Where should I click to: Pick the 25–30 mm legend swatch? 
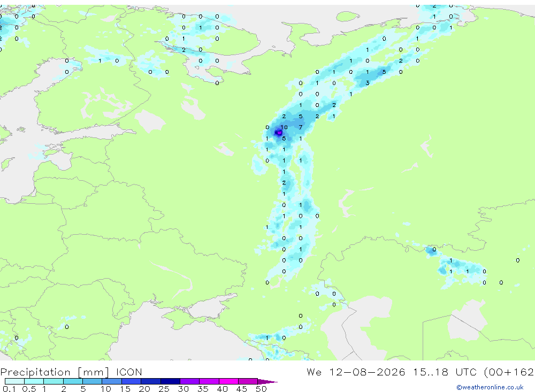pos(170,381)
